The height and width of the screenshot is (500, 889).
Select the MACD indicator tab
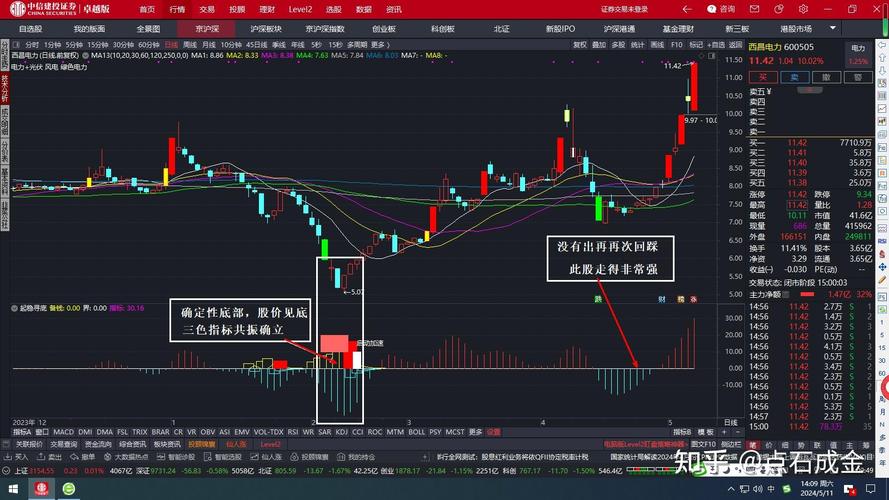pyautogui.click(x=63, y=432)
